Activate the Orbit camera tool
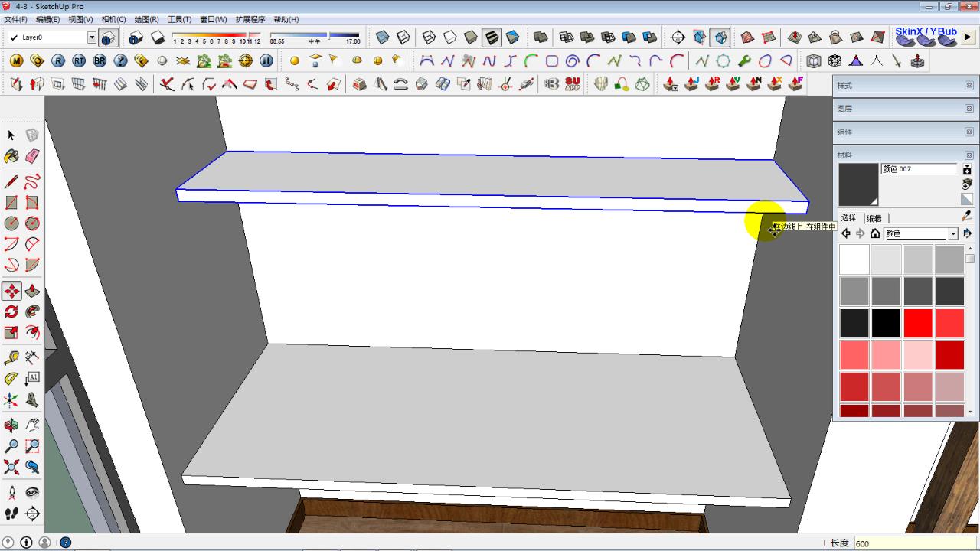 [11, 425]
